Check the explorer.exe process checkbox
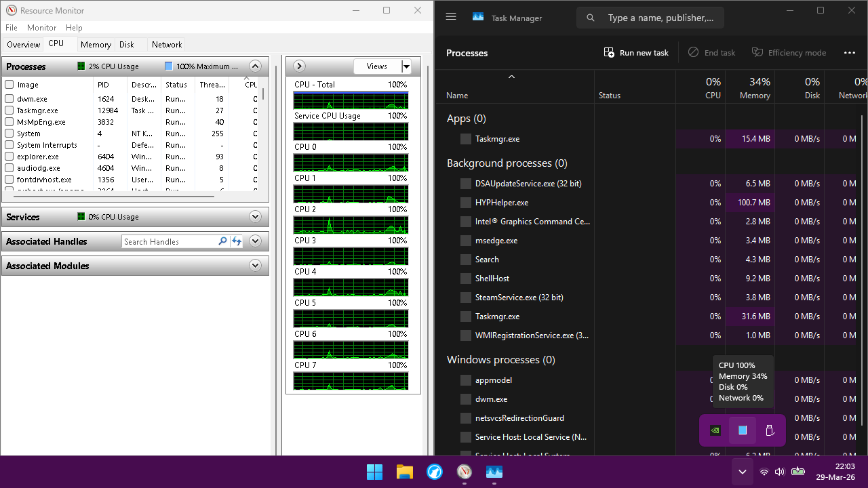The image size is (868, 488). tap(9, 157)
